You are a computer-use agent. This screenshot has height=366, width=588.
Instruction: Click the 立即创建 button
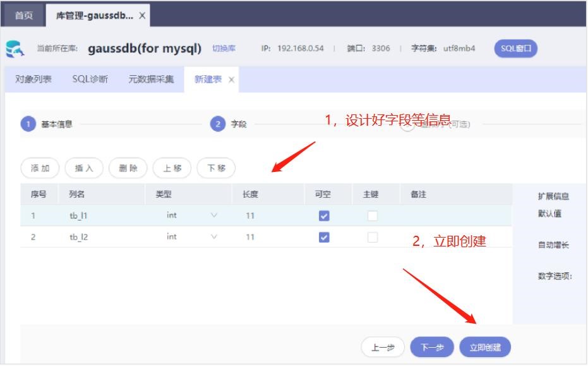tap(485, 347)
